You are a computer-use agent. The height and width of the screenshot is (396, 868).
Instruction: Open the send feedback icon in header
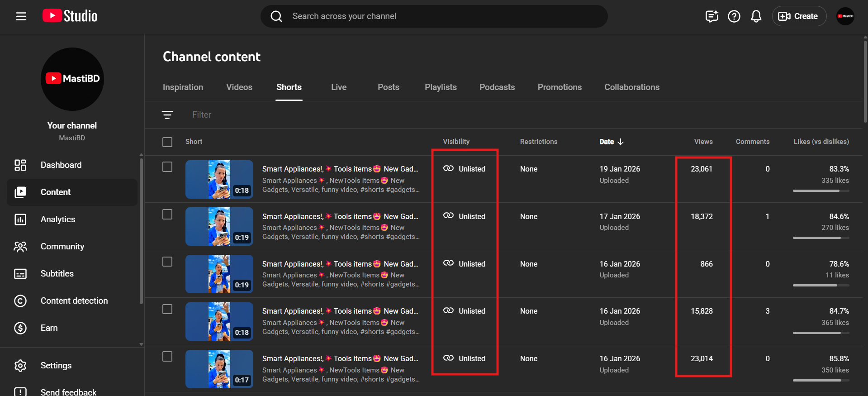(x=711, y=16)
